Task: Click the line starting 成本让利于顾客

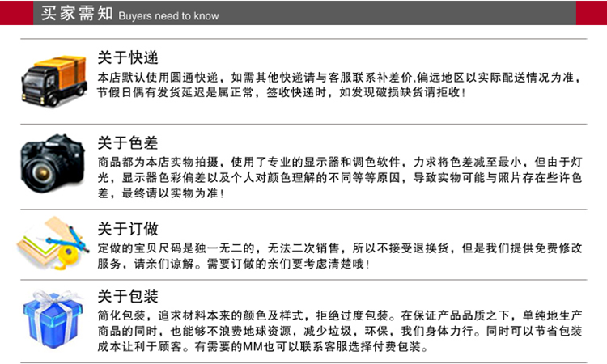Action: (262, 347)
